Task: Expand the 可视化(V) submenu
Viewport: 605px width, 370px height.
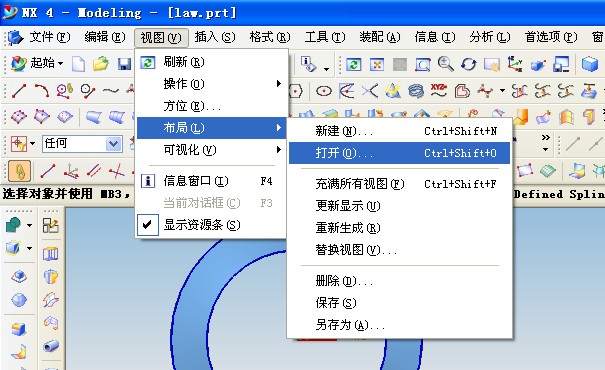Action: pos(211,150)
